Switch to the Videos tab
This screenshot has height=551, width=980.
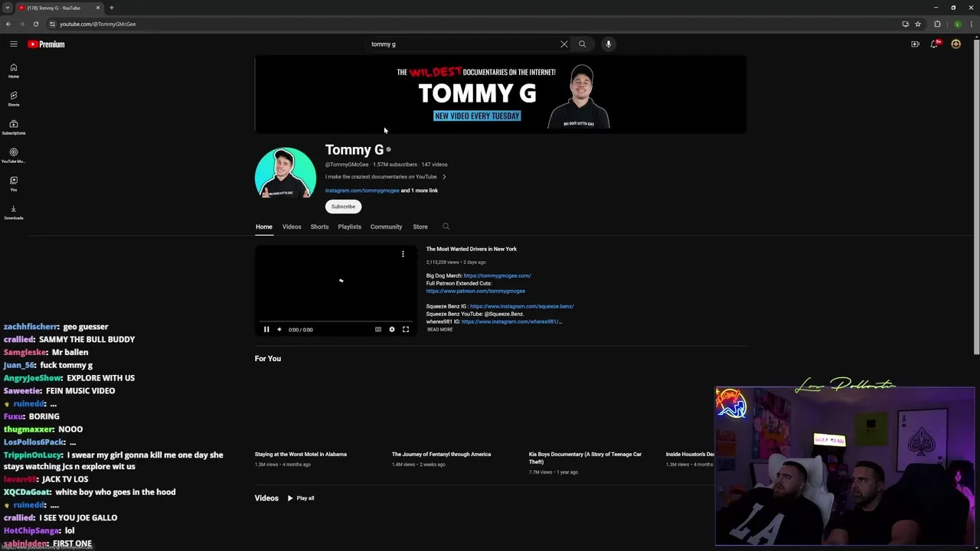[292, 227]
